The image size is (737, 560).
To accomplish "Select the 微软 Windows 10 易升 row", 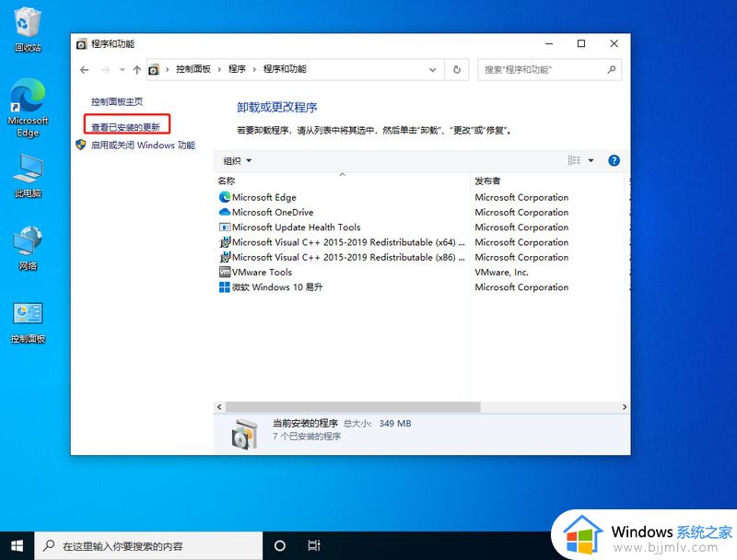I will (422, 287).
